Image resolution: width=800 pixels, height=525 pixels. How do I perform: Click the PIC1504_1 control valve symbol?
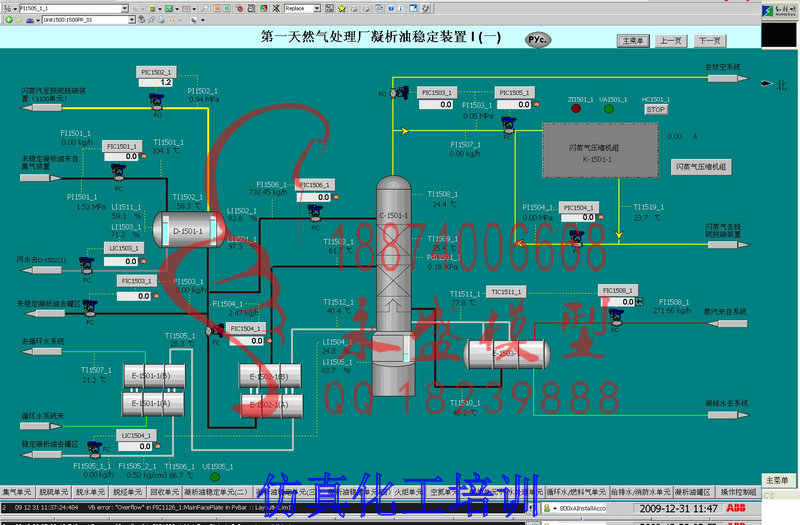[x=577, y=238]
